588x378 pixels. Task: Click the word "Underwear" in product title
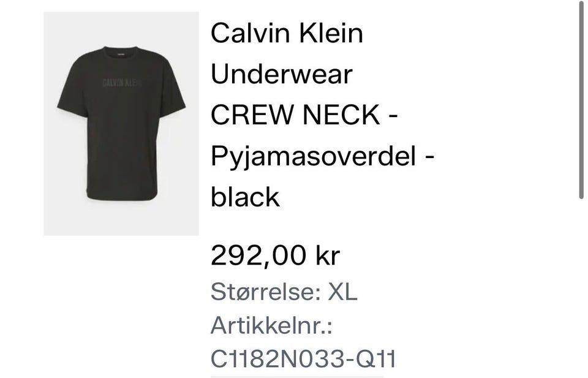(x=282, y=74)
